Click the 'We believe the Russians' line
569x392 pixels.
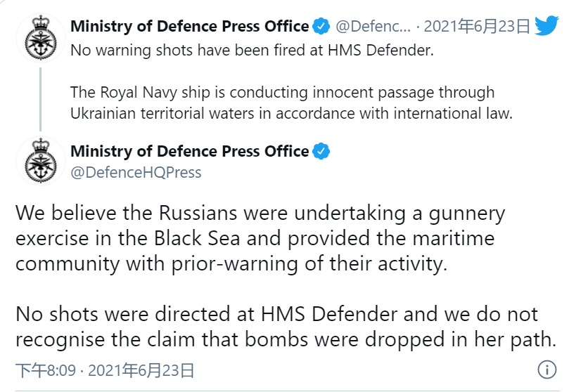click(x=260, y=212)
